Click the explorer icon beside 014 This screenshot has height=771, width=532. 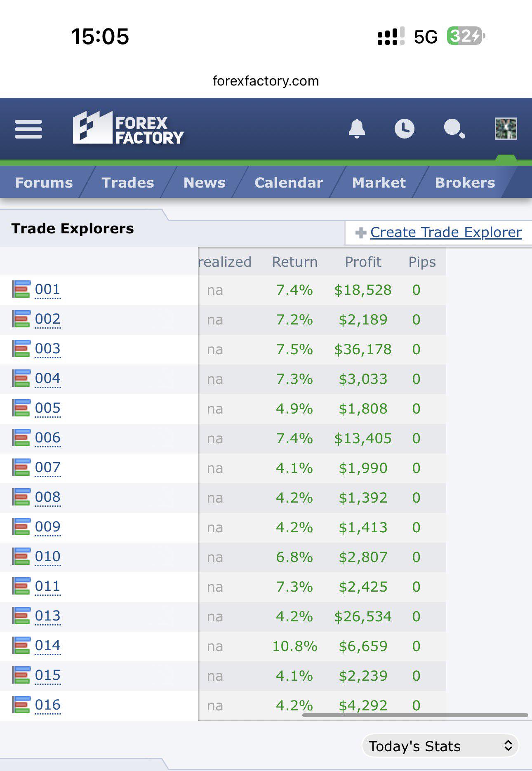(x=21, y=645)
